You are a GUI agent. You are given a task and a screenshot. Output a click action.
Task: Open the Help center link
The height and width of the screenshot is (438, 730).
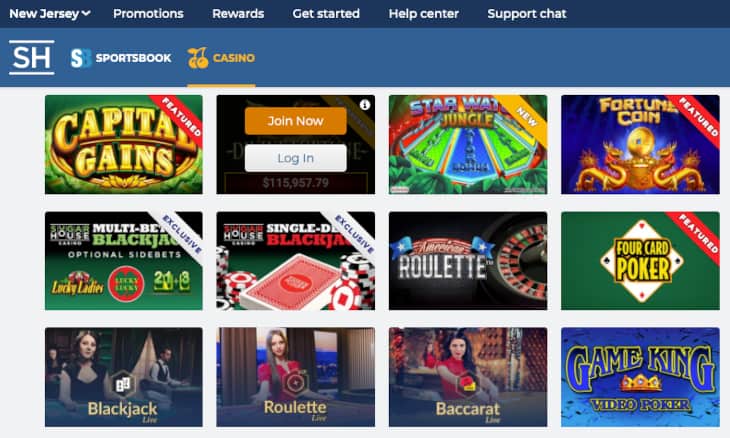tap(424, 13)
